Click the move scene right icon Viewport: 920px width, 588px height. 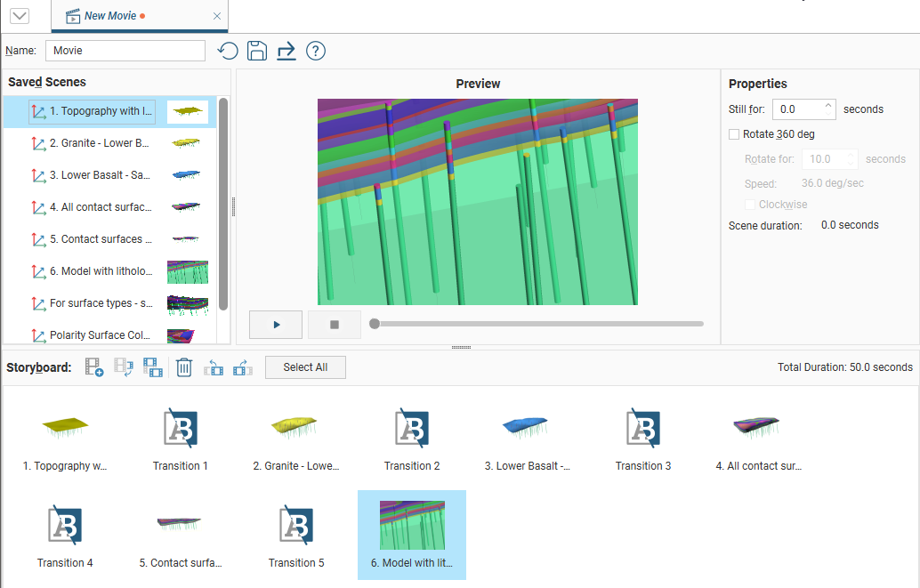click(x=242, y=367)
